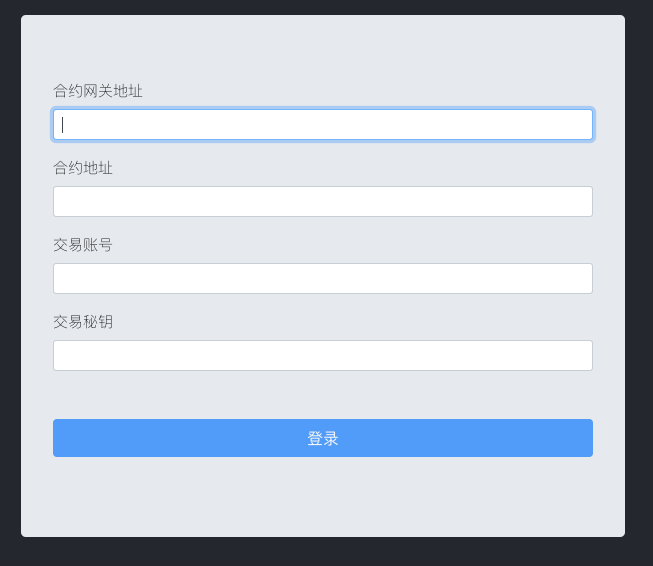
Task: Click the 合约地址 label text
Action: tap(83, 168)
